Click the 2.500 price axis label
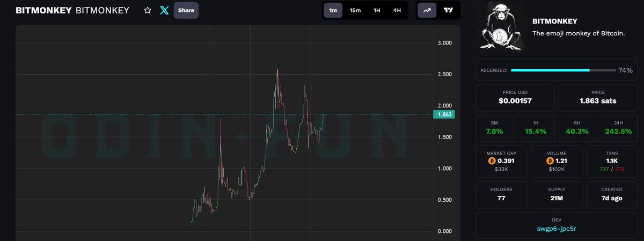Image resolution: width=644 pixels, height=241 pixels. pos(444,74)
